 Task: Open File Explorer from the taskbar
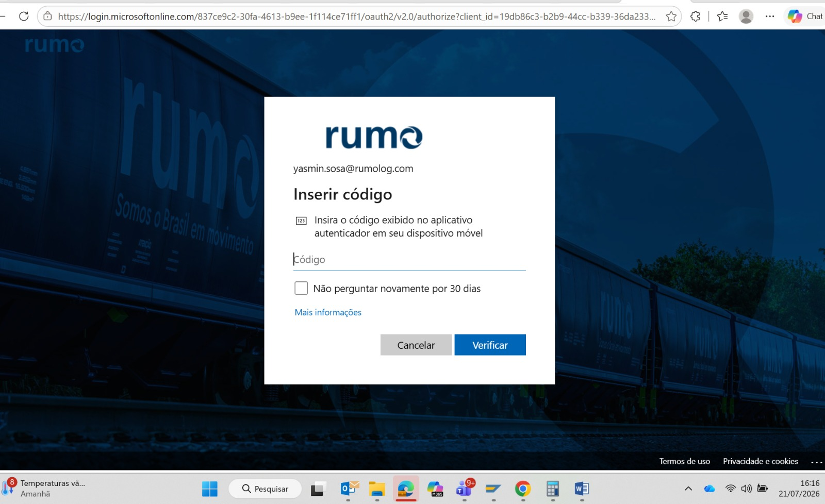[x=377, y=489]
